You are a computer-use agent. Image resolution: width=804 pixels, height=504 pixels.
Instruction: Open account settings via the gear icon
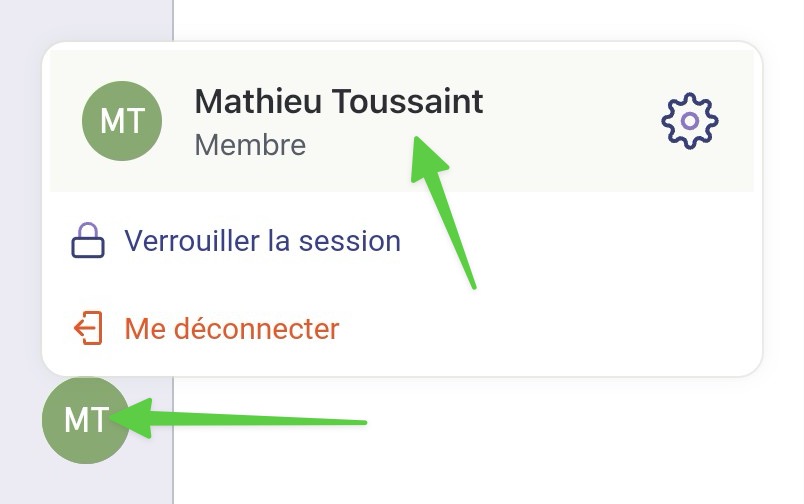click(690, 121)
